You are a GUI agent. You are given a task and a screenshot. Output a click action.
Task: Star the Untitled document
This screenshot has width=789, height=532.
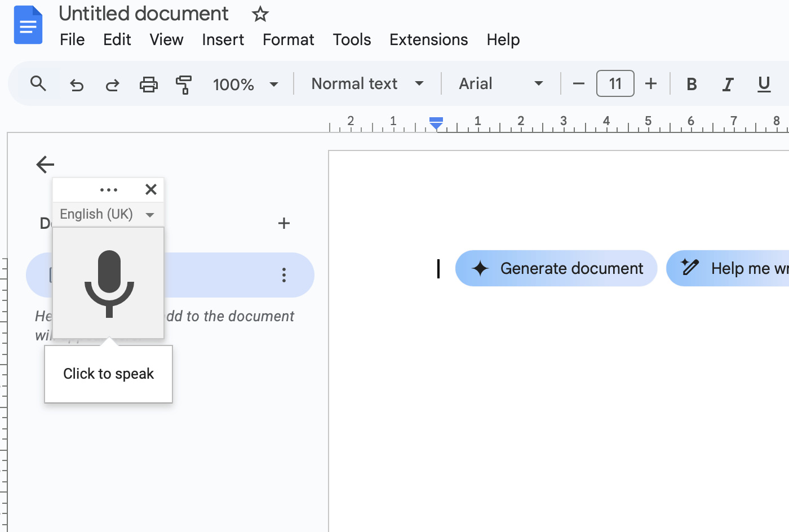coord(260,14)
